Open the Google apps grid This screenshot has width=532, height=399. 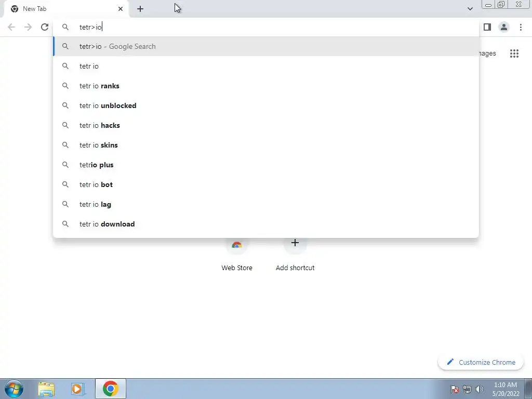click(x=514, y=54)
